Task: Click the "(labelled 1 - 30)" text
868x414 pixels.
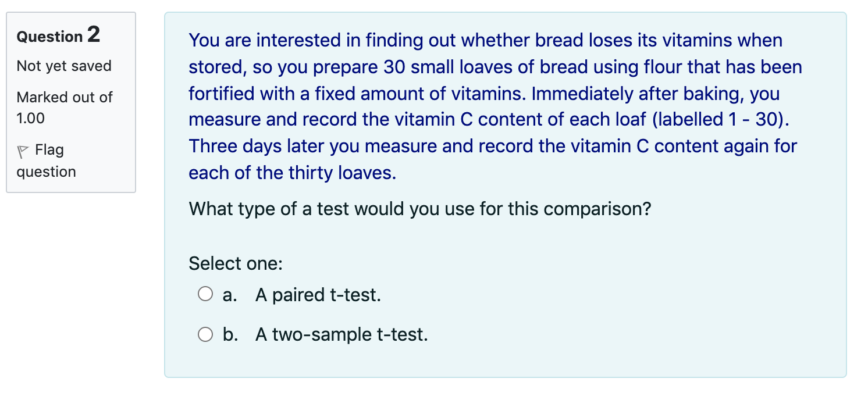Action: (x=721, y=120)
